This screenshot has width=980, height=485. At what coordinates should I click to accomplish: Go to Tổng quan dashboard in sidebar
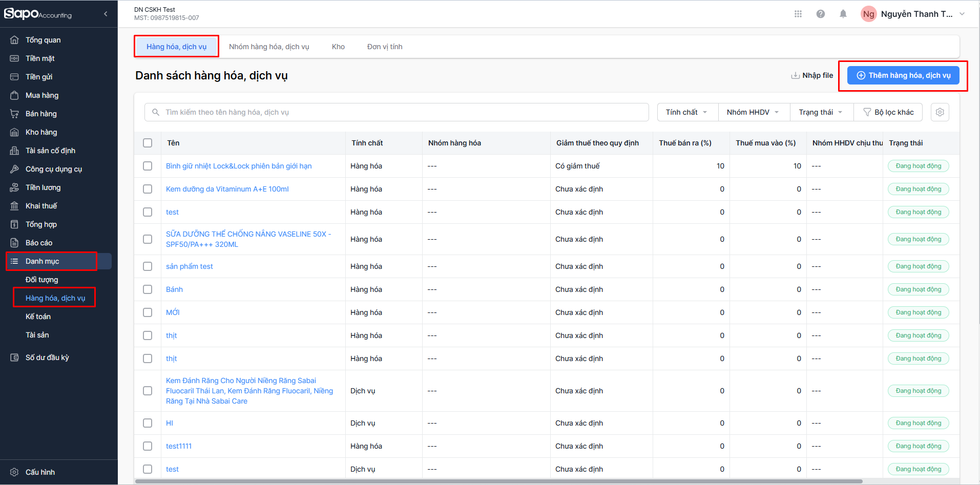click(x=43, y=40)
